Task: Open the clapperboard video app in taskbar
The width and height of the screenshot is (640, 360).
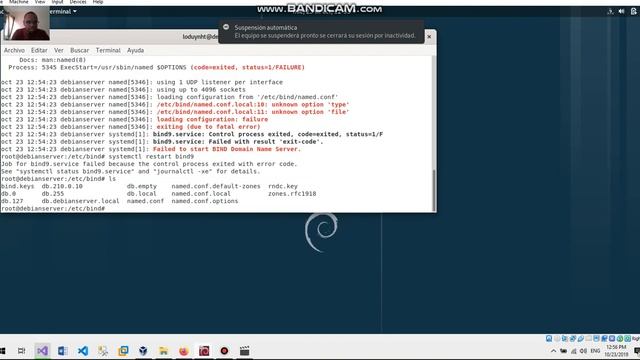Action: (244, 351)
